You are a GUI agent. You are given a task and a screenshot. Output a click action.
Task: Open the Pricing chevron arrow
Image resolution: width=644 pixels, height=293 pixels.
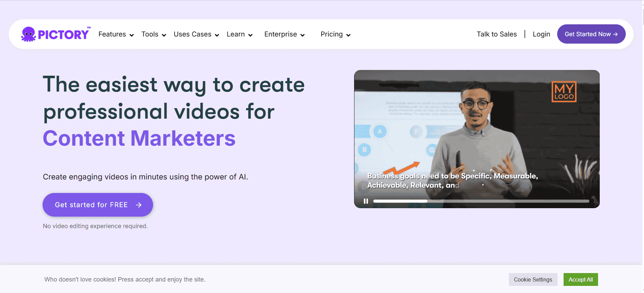coord(348,35)
